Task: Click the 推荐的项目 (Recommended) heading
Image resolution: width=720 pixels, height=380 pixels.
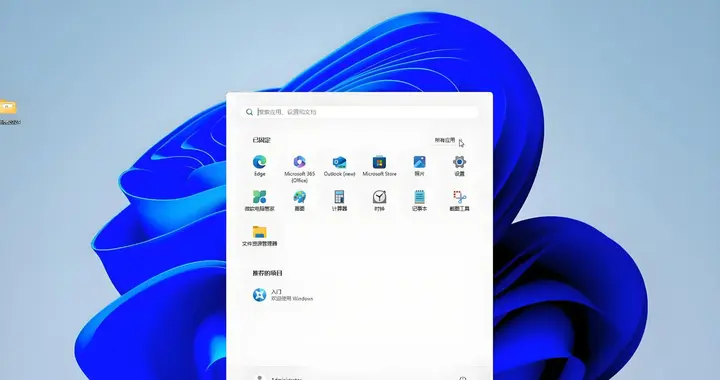Action: coord(267,273)
